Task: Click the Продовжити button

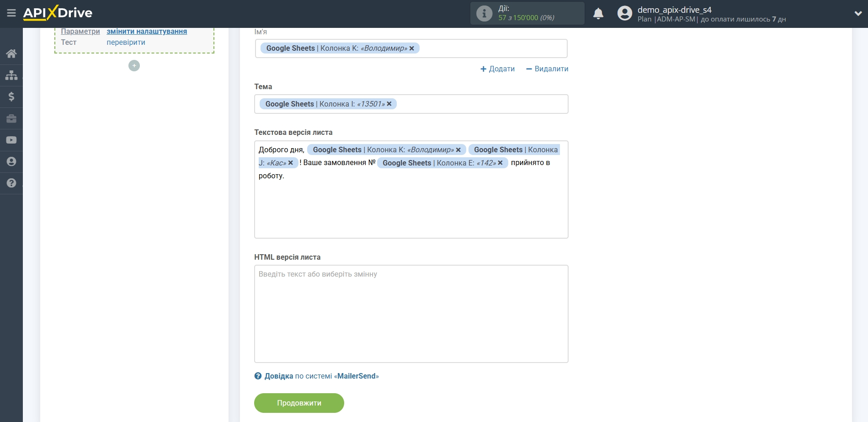Action: pyautogui.click(x=299, y=403)
